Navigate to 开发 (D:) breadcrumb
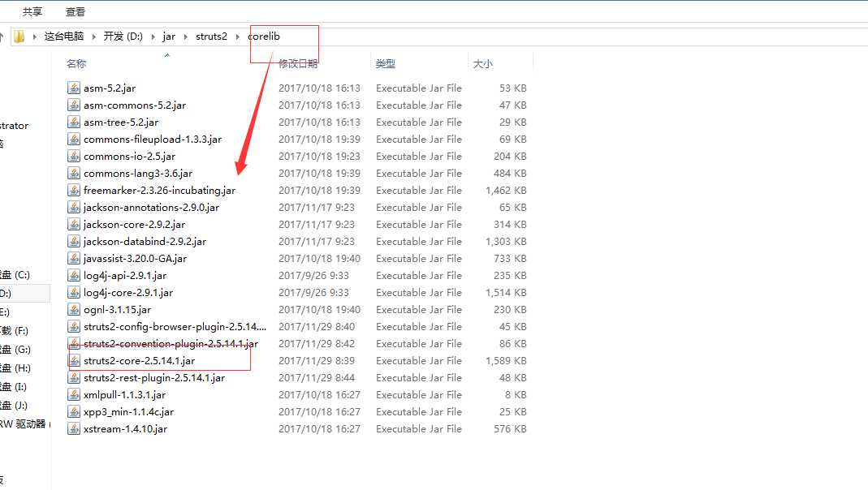Image resolution: width=868 pixels, height=490 pixels. 123,37
